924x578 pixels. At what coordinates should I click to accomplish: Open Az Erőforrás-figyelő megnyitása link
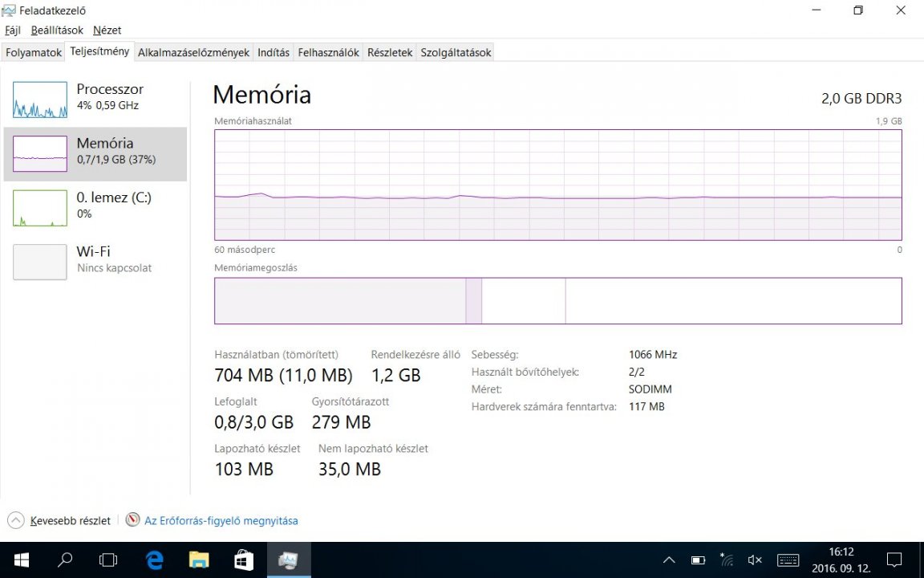point(221,521)
